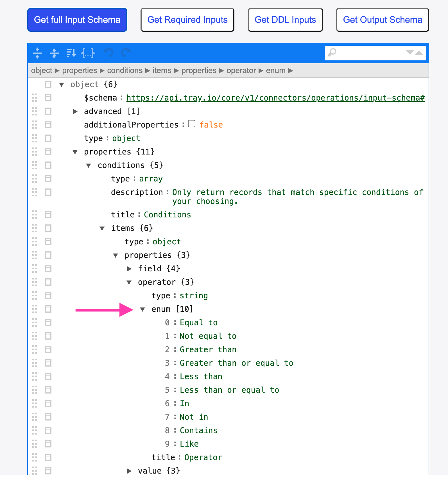Click the 'Greater than' enum value at index 2
Screen dimensions: 448x482
pos(208,349)
